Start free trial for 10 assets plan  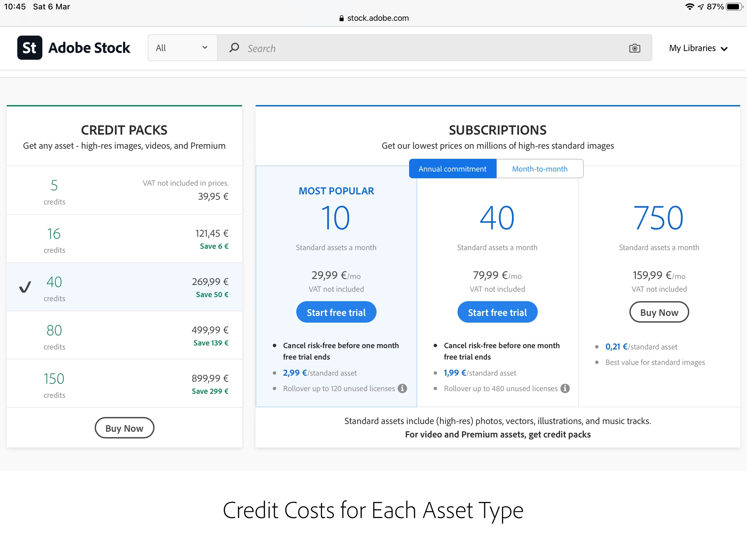336,312
